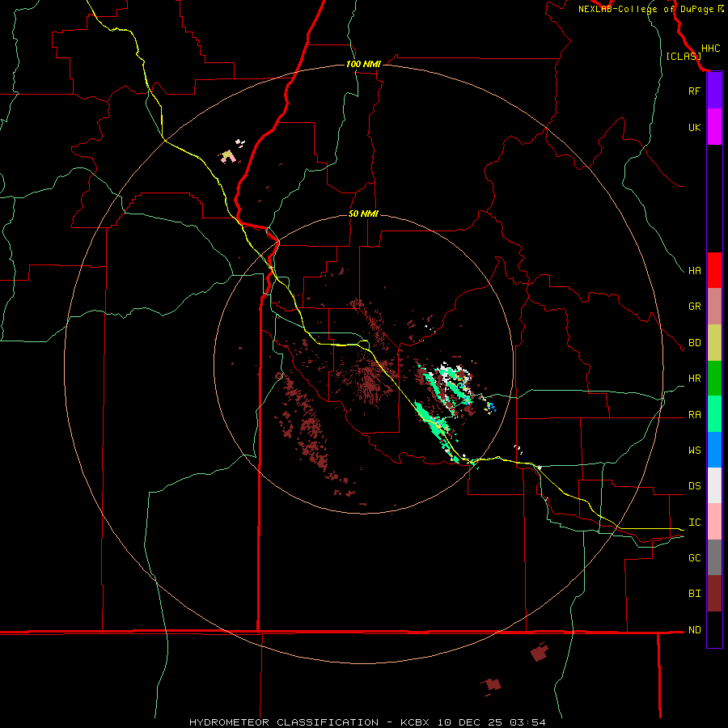Click the white DS legend color swatch
The image size is (728, 728).
(714, 485)
